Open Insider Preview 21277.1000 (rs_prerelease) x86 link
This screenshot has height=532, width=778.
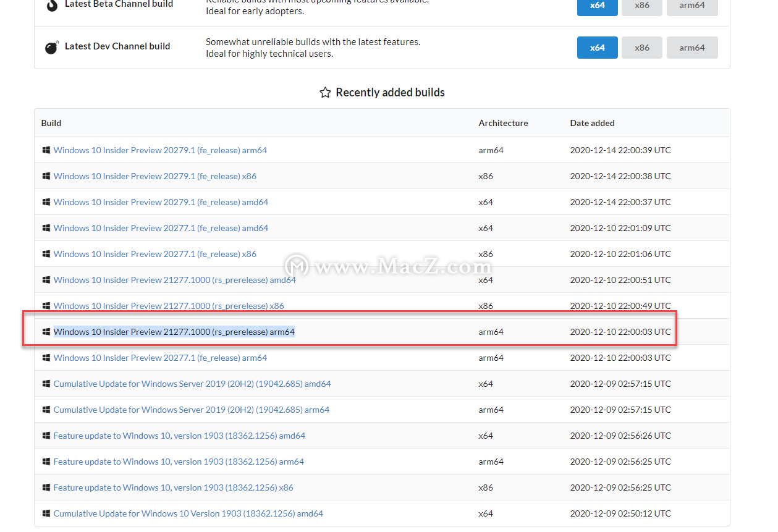169,306
